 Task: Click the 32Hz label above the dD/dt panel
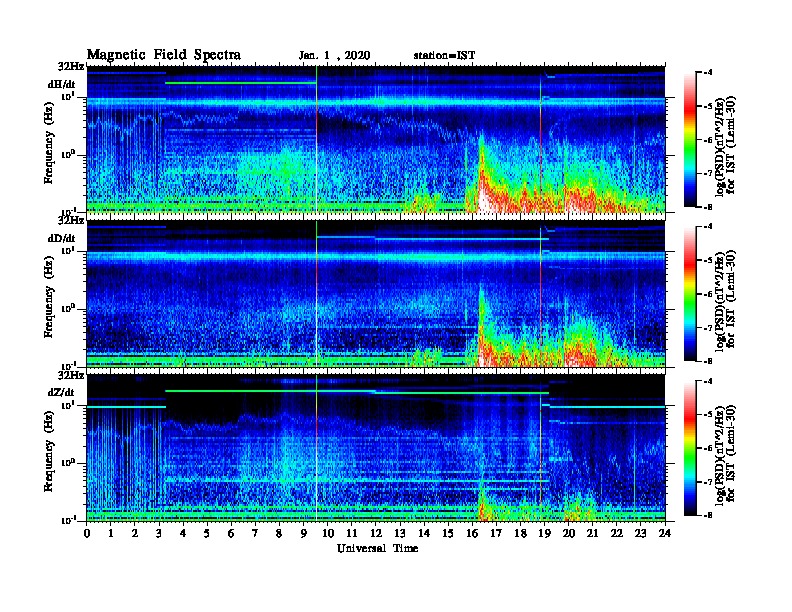(x=71, y=221)
